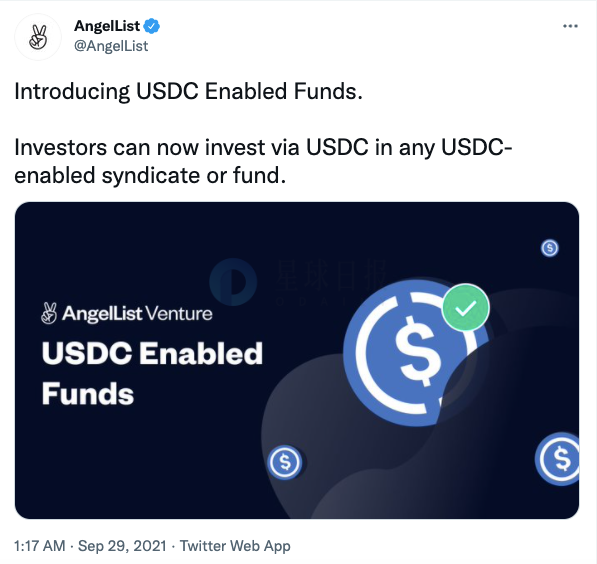
Task: Click the green checkmark badge on the coin
Action: click(x=465, y=307)
